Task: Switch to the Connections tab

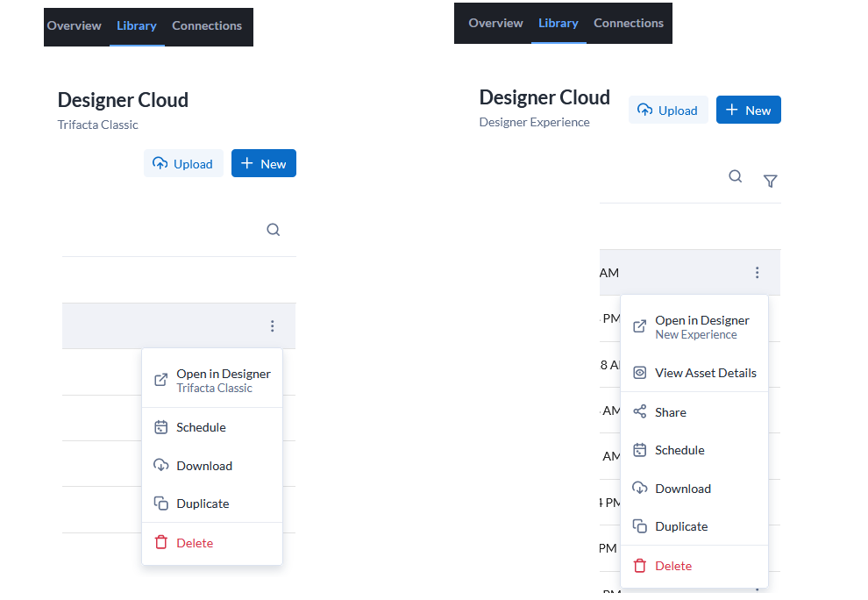Action: pos(207,25)
